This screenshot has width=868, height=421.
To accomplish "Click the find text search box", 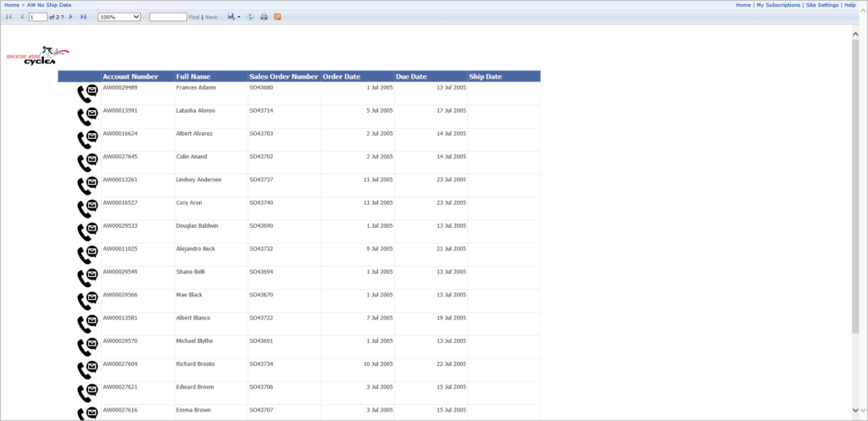I will tap(169, 17).
